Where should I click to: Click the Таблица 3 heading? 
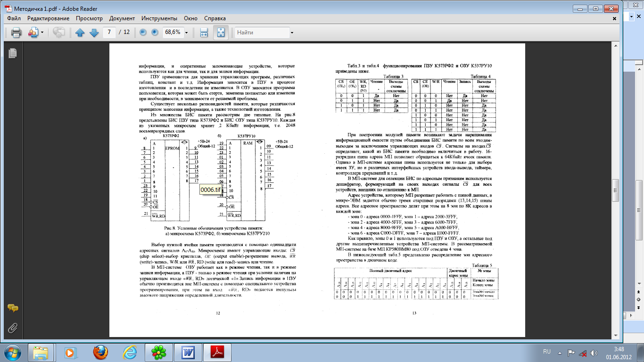tap(394, 76)
